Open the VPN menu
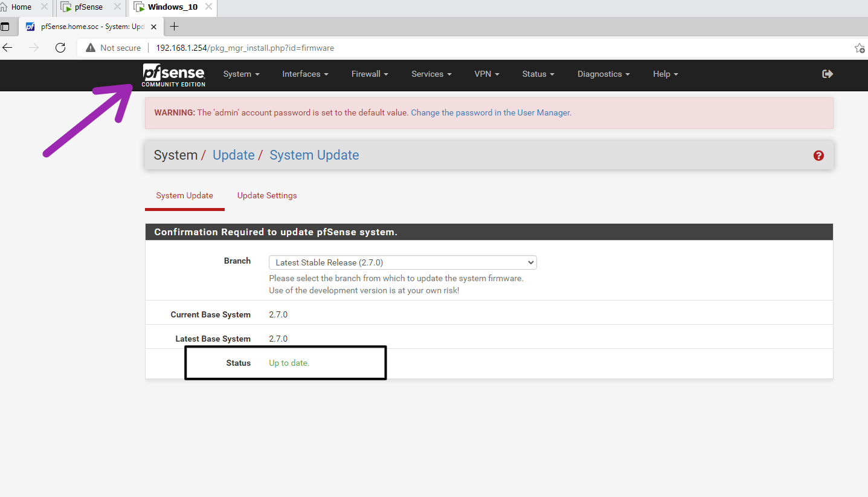 tap(487, 74)
